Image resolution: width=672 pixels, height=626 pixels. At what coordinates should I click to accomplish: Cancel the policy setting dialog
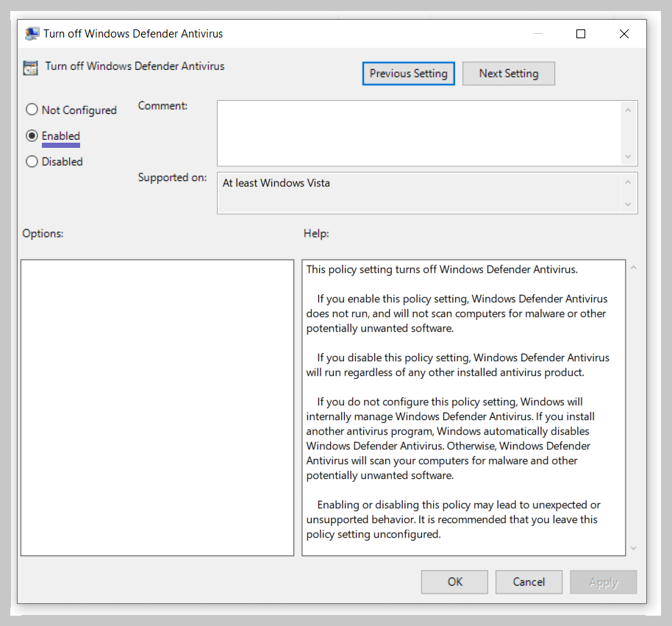coord(529,581)
